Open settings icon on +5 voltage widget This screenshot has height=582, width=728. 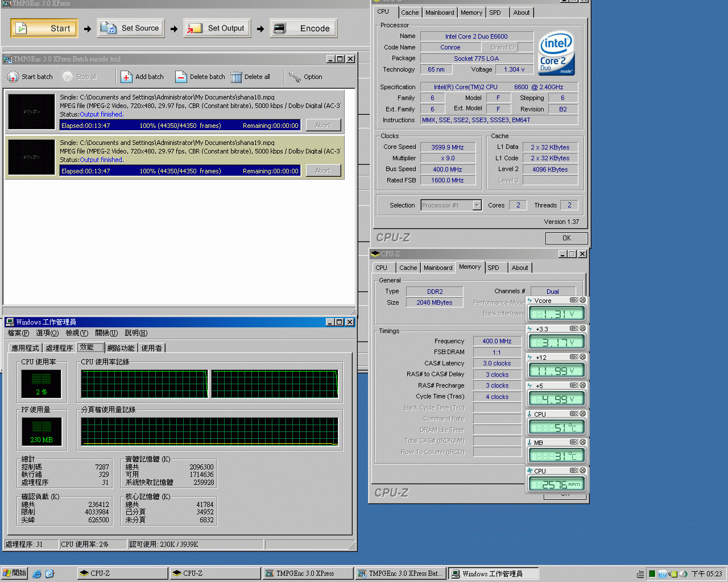point(574,385)
